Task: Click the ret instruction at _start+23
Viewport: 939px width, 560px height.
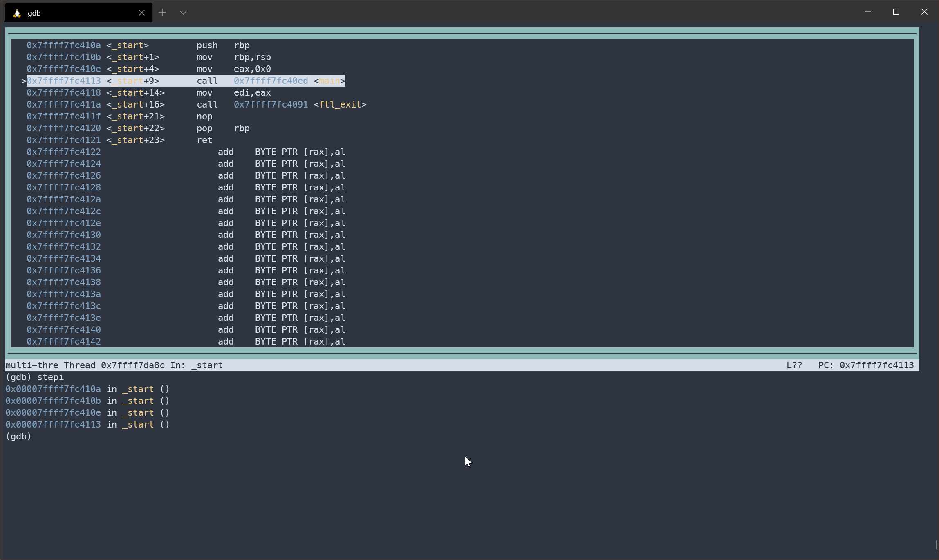Action: (x=204, y=140)
